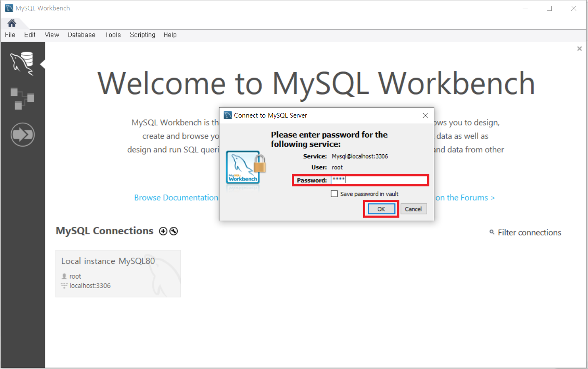Add a new MySQL connection (plus icon)
Screen dimensions: 588x369
(163, 231)
